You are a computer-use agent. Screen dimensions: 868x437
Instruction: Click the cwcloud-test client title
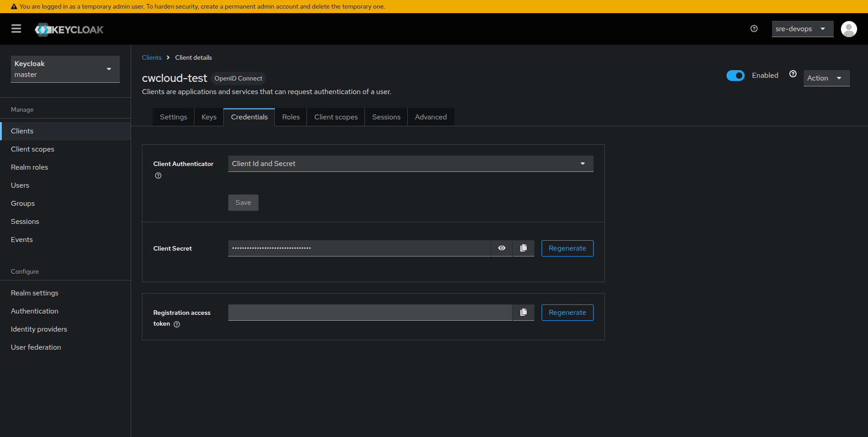pos(175,78)
